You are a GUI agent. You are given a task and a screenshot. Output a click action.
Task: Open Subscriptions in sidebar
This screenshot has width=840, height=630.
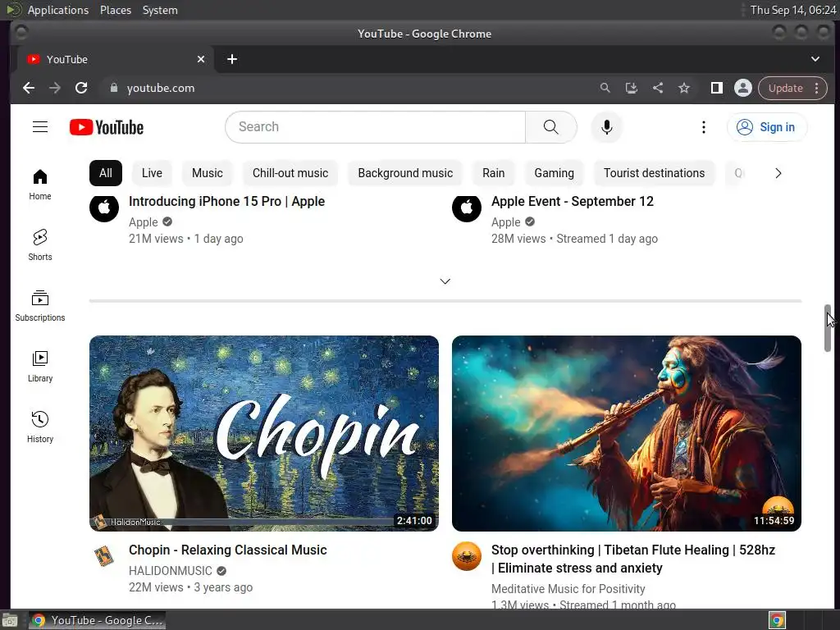[x=40, y=306]
